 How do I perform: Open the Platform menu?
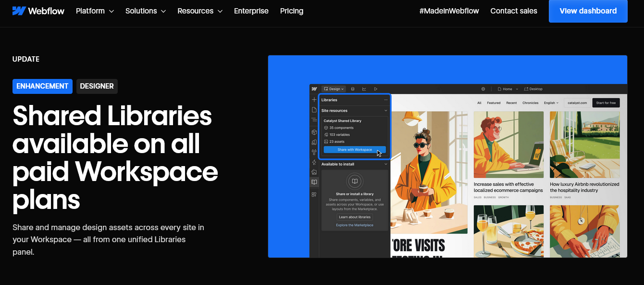pos(95,11)
